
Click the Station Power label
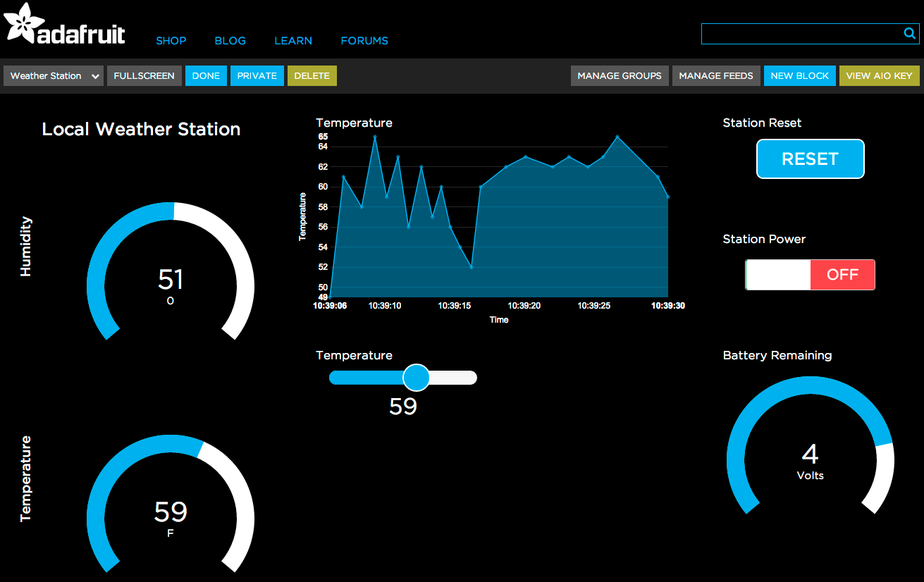pos(764,239)
